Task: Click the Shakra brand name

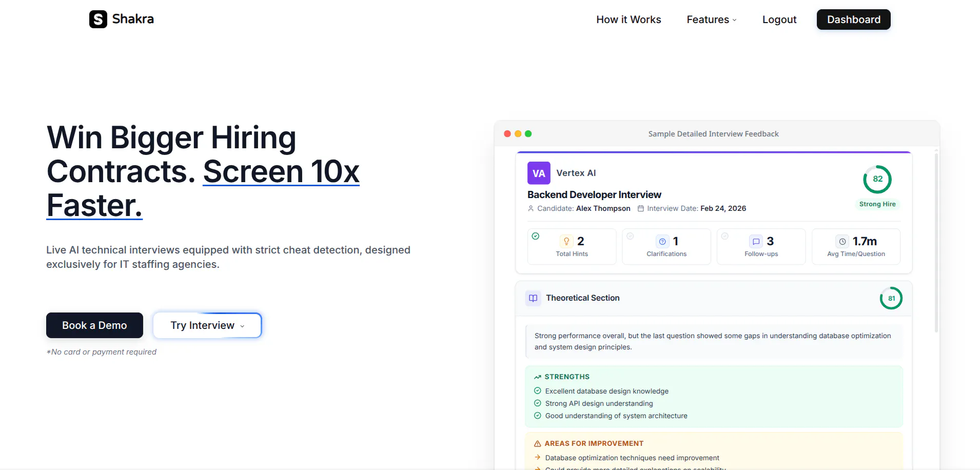Action: click(133, 19)
